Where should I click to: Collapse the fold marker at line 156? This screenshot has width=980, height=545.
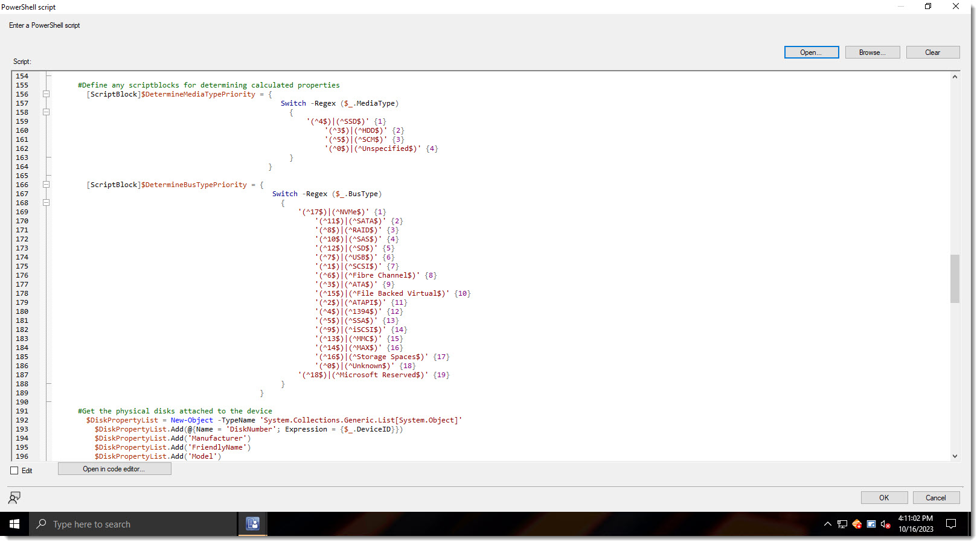[46, 94]
